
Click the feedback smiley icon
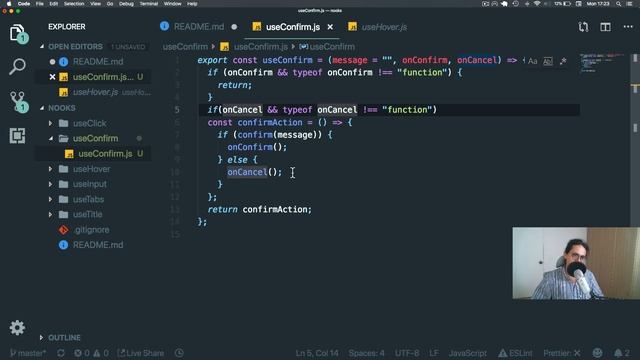[x=597, y=353]
